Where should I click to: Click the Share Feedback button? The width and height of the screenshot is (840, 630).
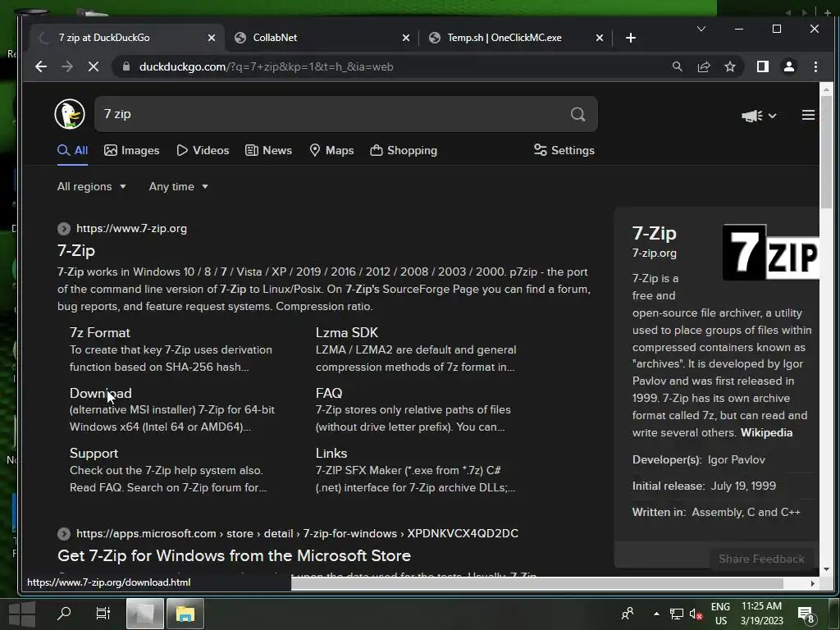pos(761,559)
